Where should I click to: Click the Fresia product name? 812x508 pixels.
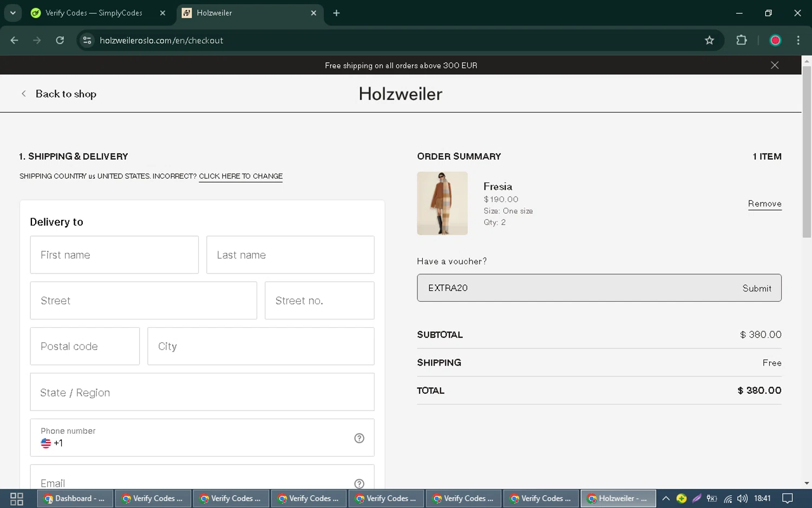pos(497,186)
